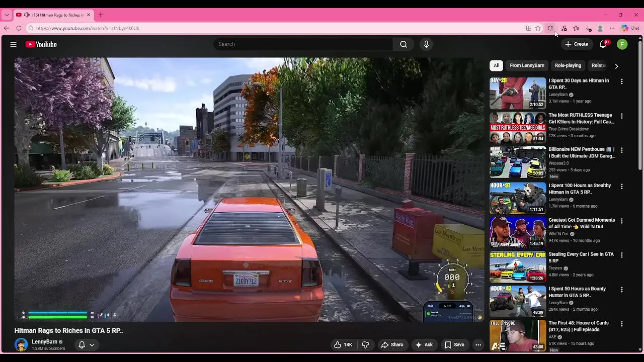Image resolution: width=644 pixels, height=362 pixels.
Task: Play Greatest Got Damned Moments thumbnail
Action: pos(518,232)
